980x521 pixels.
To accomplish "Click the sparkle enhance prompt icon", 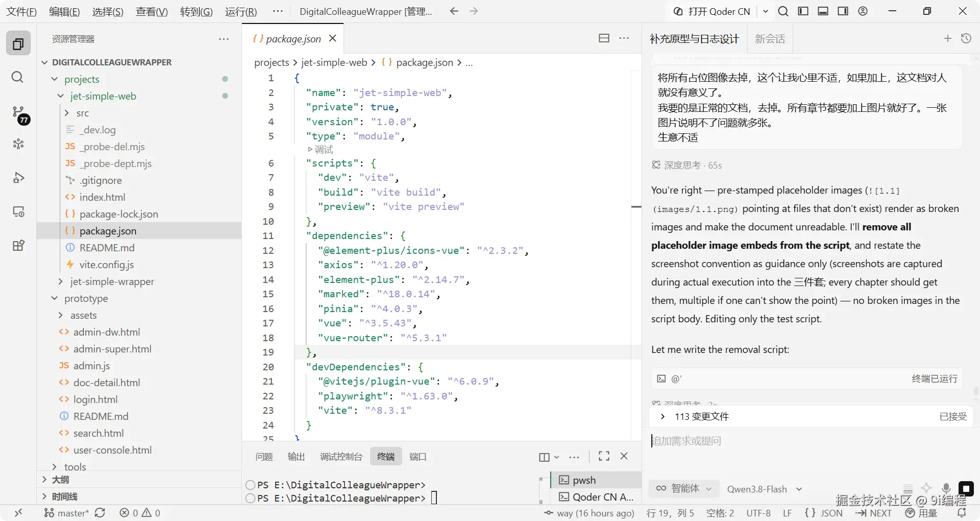I will [x=926, y=488].
